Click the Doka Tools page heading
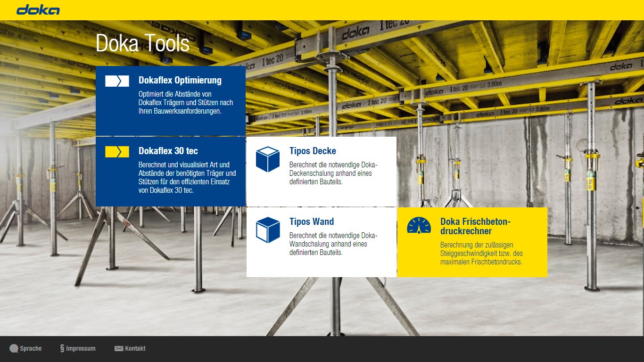The height and width of the screenshot is (362, 644). (x=142, y=43)
